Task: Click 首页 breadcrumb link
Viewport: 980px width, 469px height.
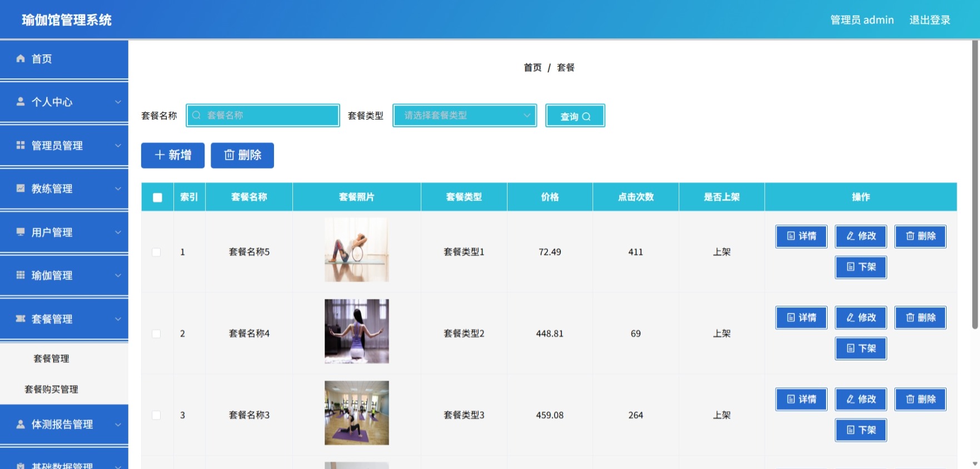Action: [533, 67]
